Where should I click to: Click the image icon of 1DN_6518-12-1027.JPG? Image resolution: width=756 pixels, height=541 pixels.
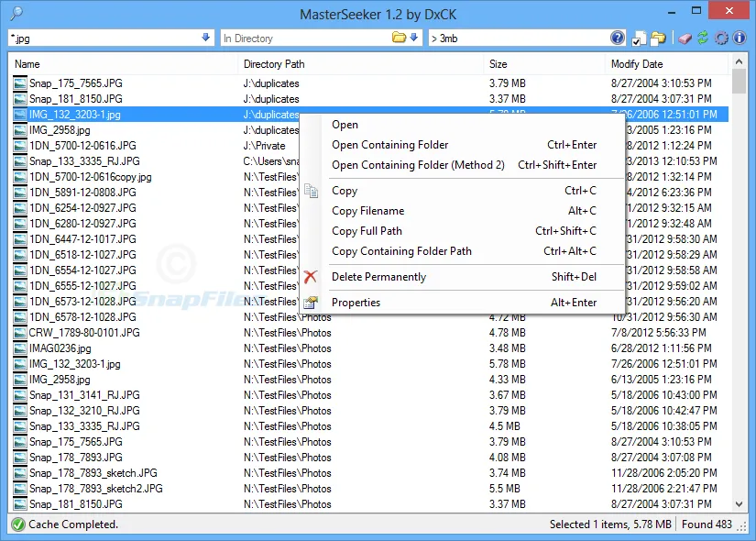tap(20, 255)
